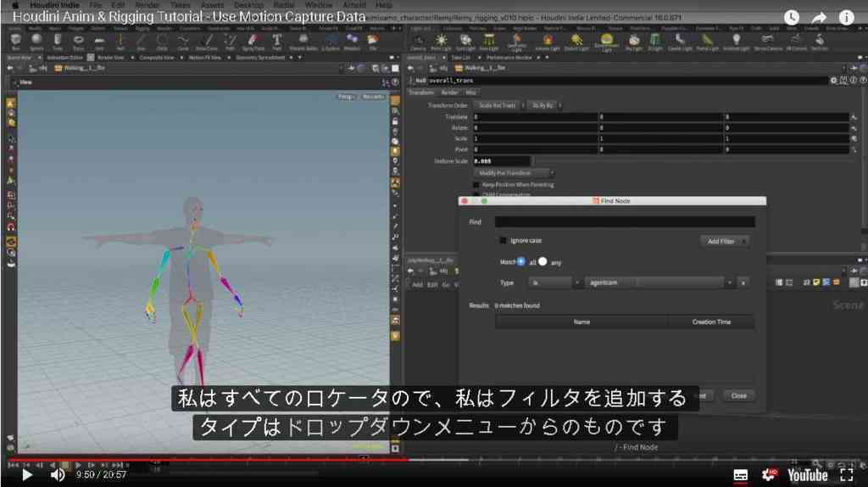Select the Spray Paint shelf tool
Image resolution: width=868 pixels, height=487 pixels.
pyautogui.click(x=253, y=42)
